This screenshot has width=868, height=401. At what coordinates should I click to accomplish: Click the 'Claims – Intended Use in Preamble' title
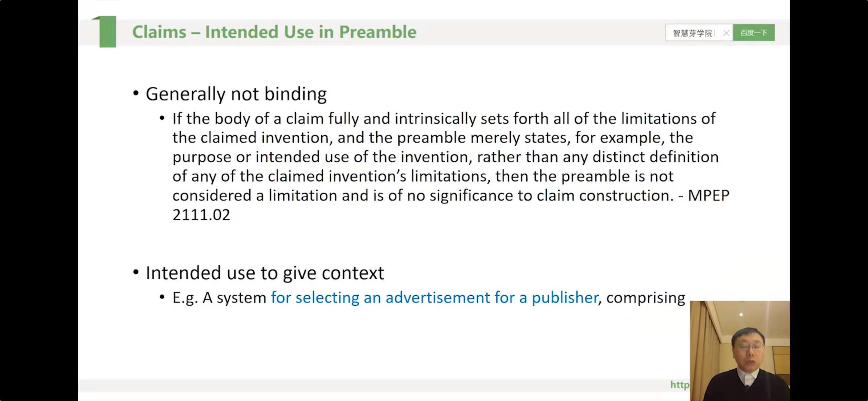point(274,32)
